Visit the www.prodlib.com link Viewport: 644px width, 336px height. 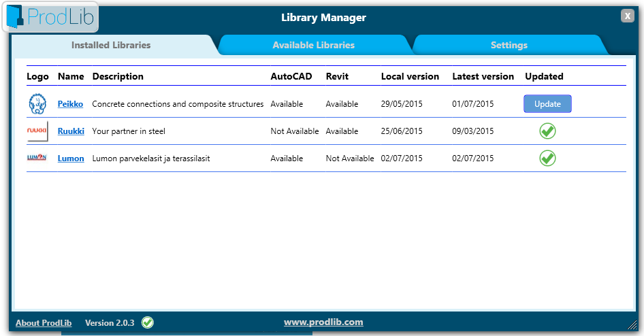(323, 322)
